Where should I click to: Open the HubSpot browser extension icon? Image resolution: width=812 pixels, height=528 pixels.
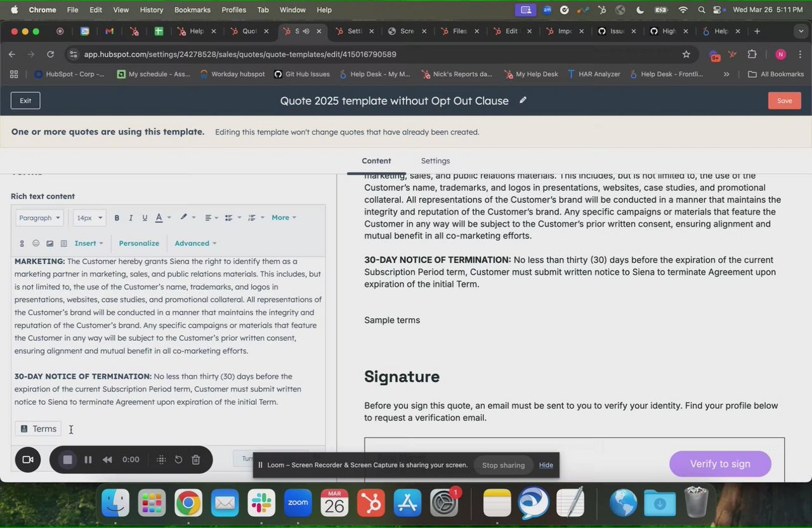coord(733,55)
